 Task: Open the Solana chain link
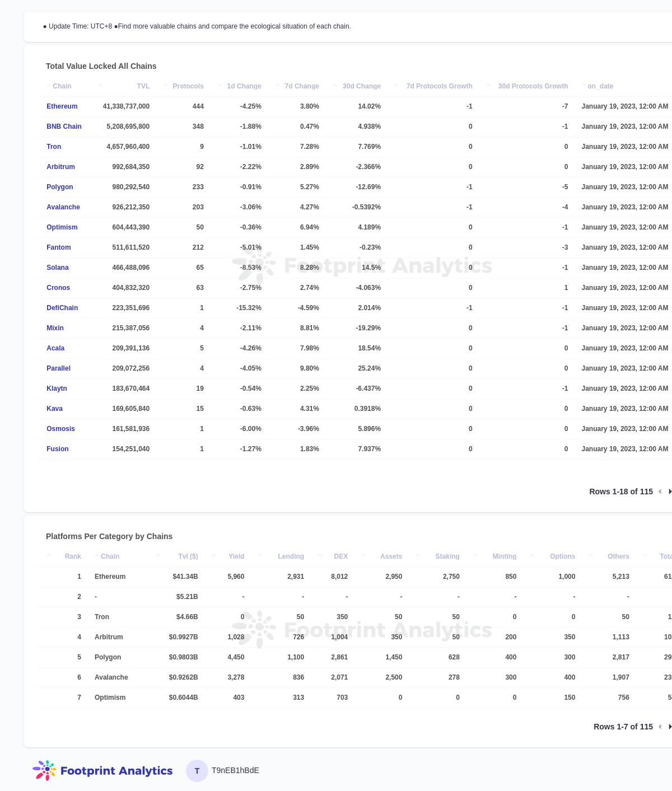(x=58, y=268)
